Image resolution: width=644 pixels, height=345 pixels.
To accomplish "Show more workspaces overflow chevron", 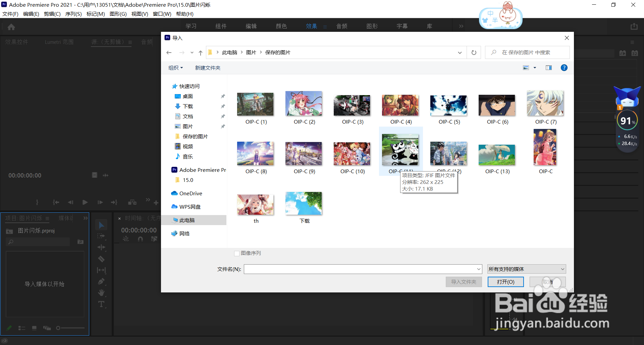I will (461, 26).
